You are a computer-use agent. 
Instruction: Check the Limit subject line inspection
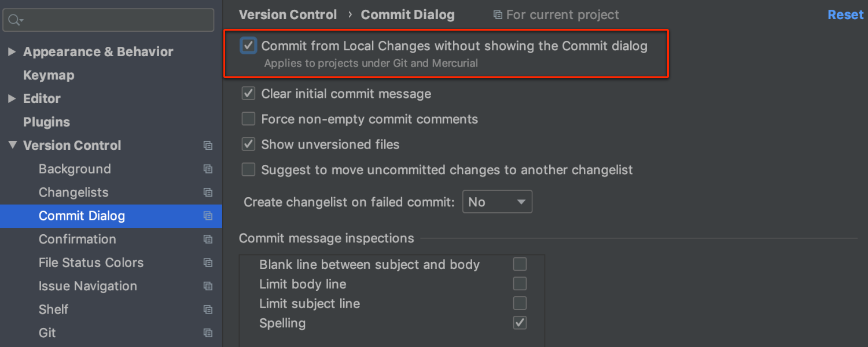[519, 303]
